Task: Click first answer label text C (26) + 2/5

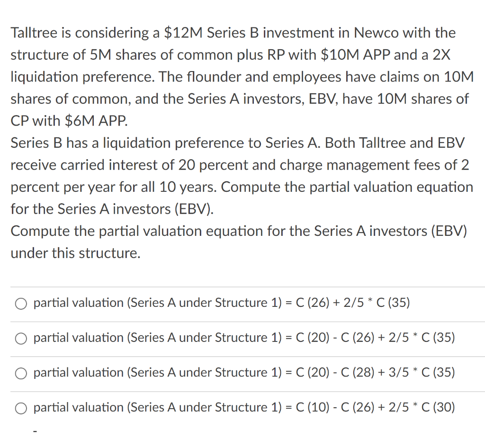Action: tap(222, 303)
